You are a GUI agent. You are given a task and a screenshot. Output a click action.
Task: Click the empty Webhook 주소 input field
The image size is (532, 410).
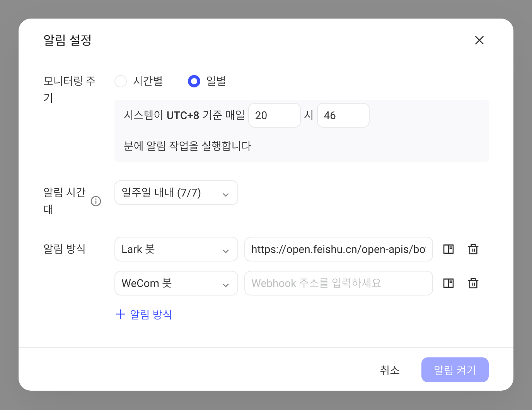coord(339,283)
